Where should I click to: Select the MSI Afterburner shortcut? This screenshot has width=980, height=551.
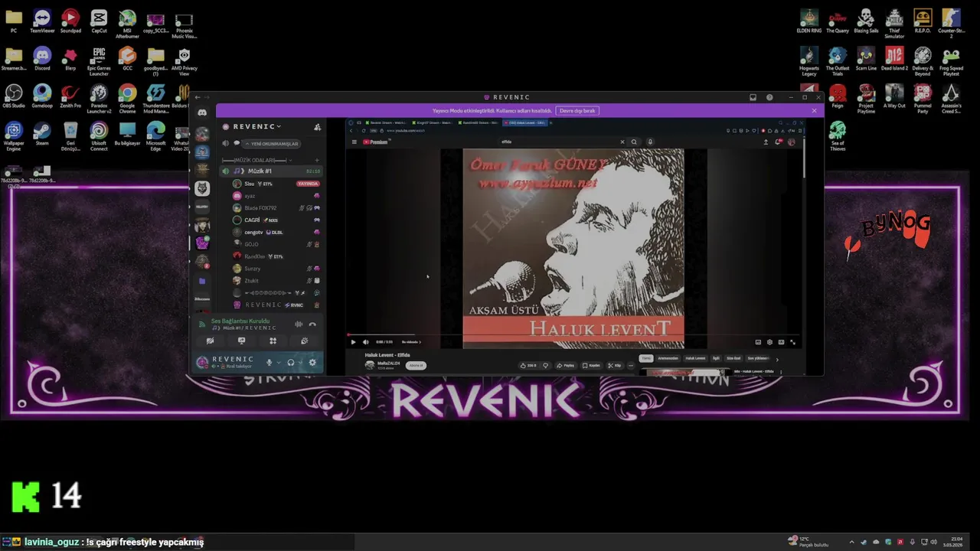click(127, 23)
